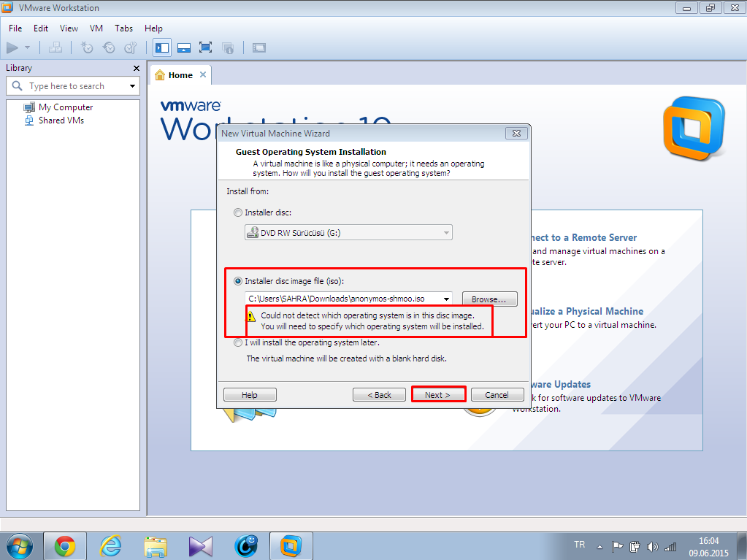Select Shared VMs in the Library tree

click(54, 120)
